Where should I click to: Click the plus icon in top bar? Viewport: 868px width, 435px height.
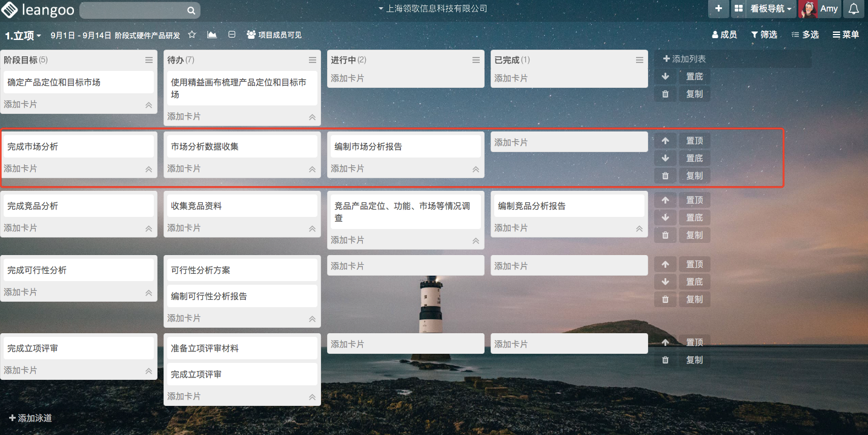(x=718, y=8)
